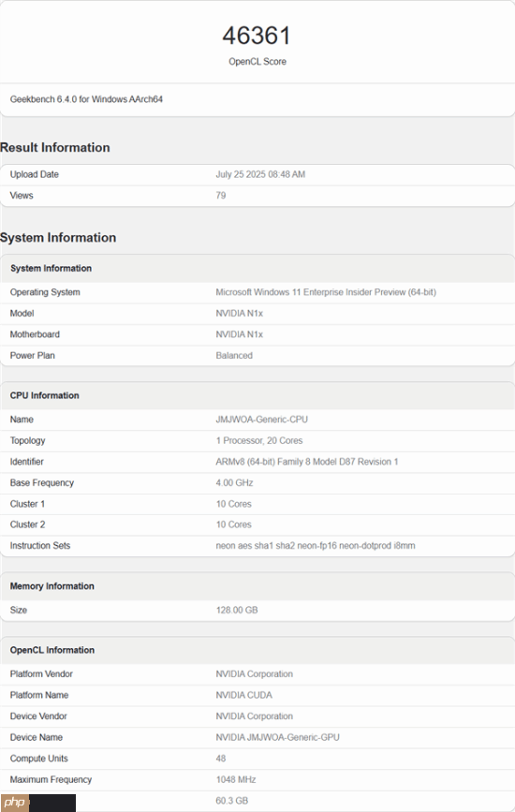515x812 pixels.
Task: Select the 79 views value
Action: coord(221,195)
